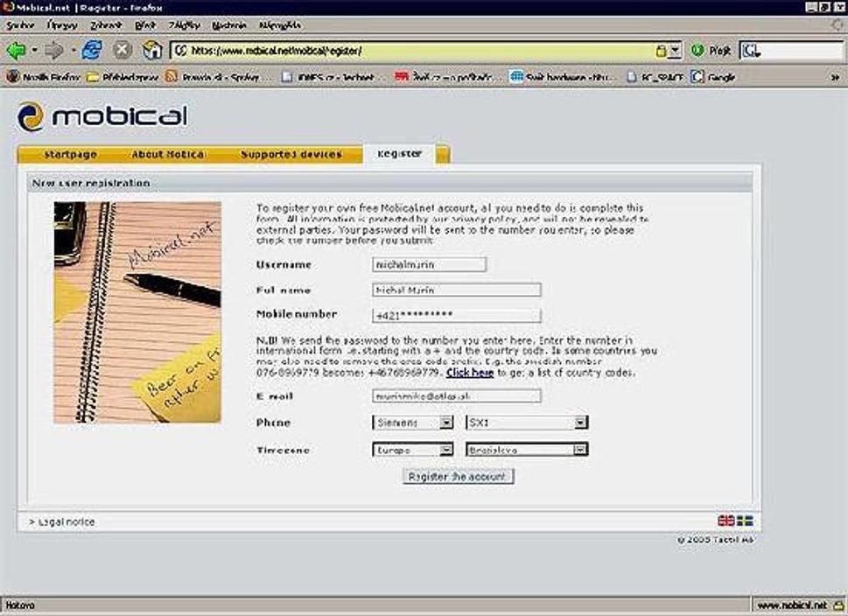Switch to the Supported devices tab
Image resolution: width=848 pixels, height=616 pixels.
(x=291, y=154)
